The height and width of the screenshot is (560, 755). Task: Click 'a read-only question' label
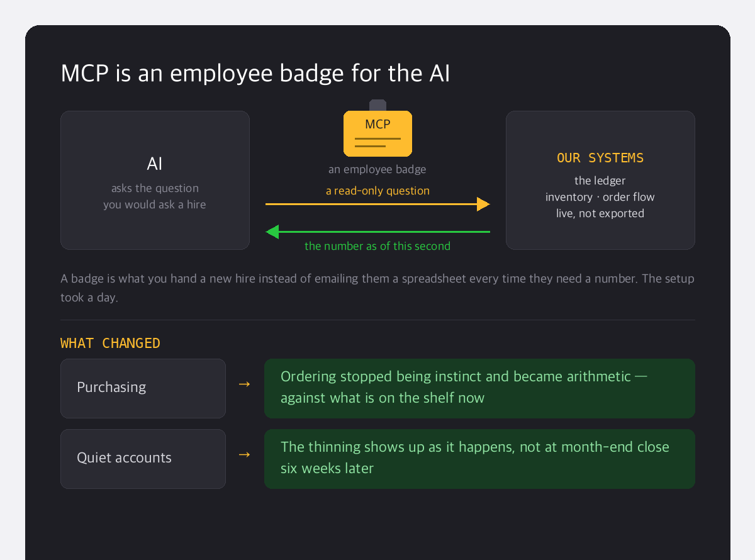pos(377,191)
